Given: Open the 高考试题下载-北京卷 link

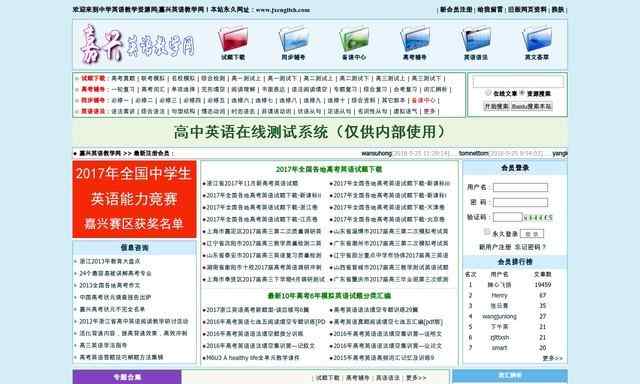Looking at the screenshot, I should 389,220.
